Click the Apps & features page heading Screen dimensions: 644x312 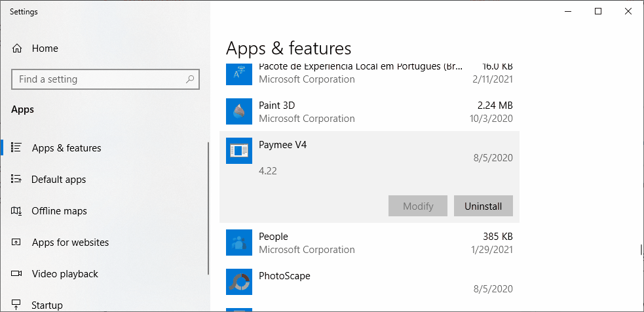289,49
